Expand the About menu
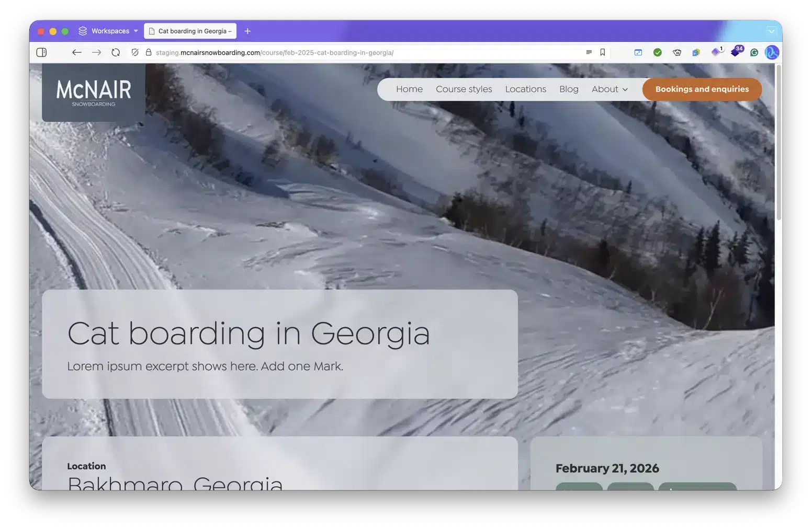The height and width of the screenshot is (529, 812). [x=610, y=89]
